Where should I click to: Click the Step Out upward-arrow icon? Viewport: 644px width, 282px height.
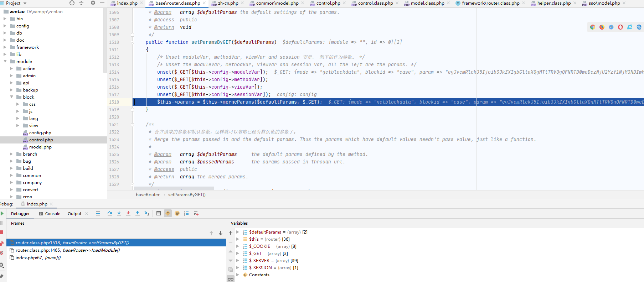point(138,213)
